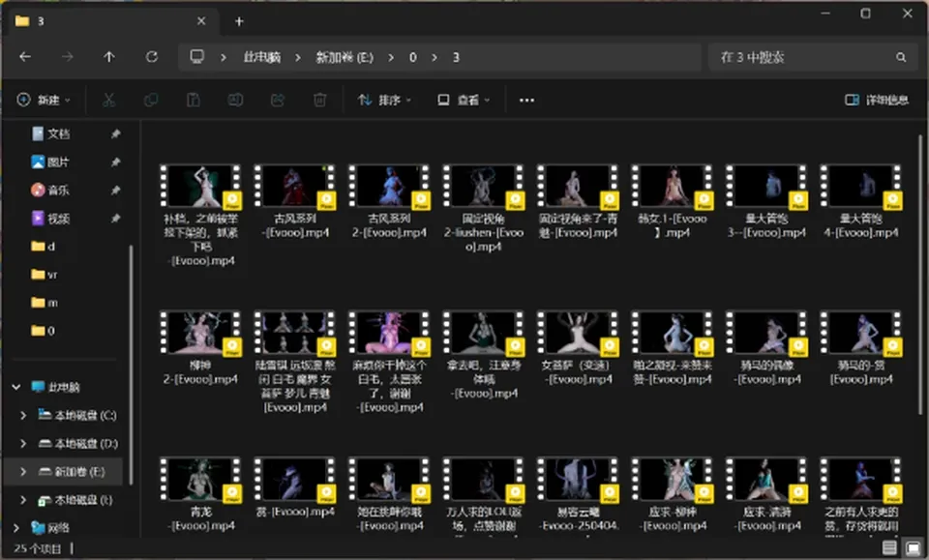Open the three-dot more options menu
Screen dimensions: 929x560
(526, 100)
